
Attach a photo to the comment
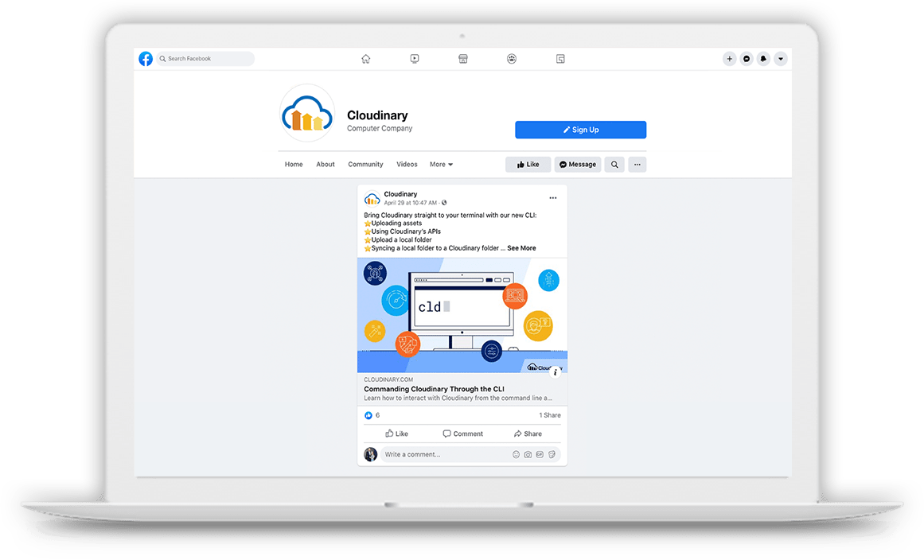pyautogui.click(x=528, y=454)
